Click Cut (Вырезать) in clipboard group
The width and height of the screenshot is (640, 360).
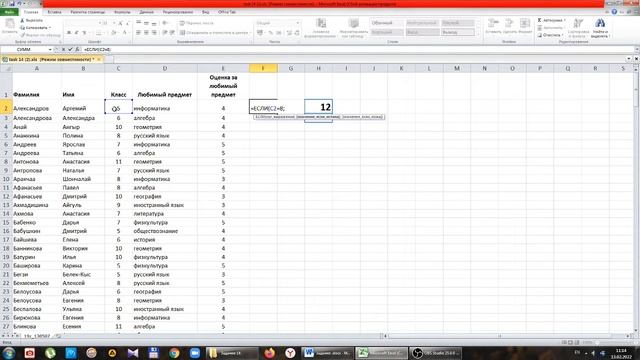[31, 20]
